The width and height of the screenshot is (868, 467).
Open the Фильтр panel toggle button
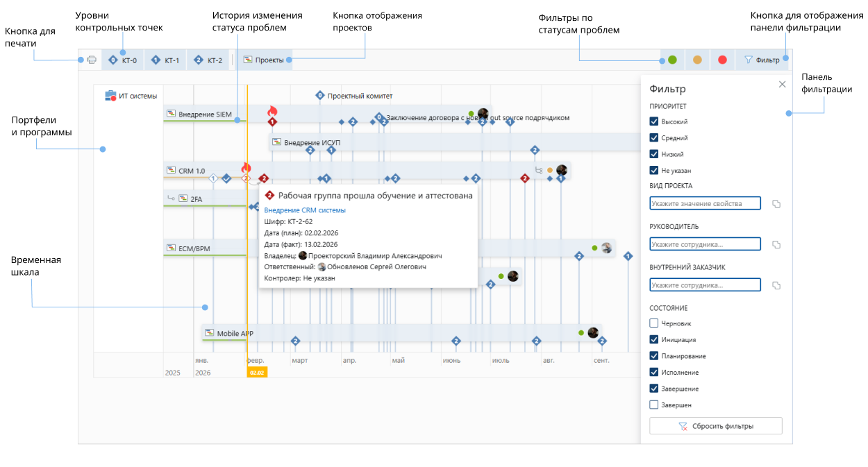pyautogui.click(x=762, y=60)
